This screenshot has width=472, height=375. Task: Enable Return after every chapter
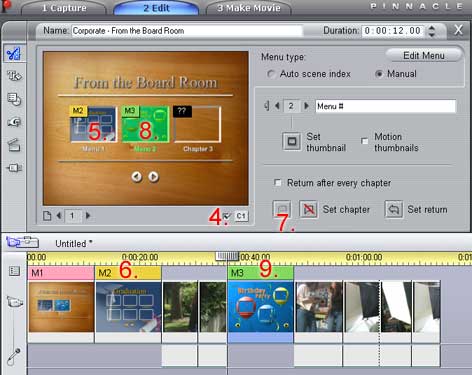coord(277,182)
